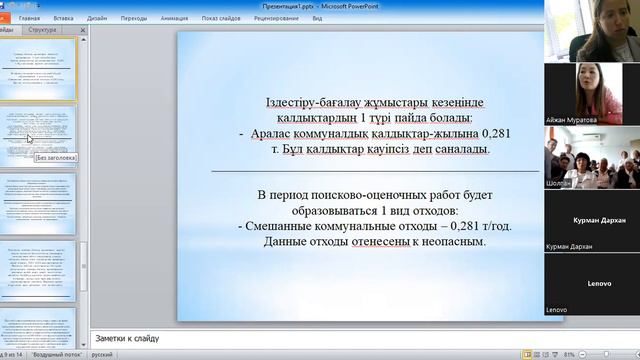Click the 81% zoom level value

569,355
